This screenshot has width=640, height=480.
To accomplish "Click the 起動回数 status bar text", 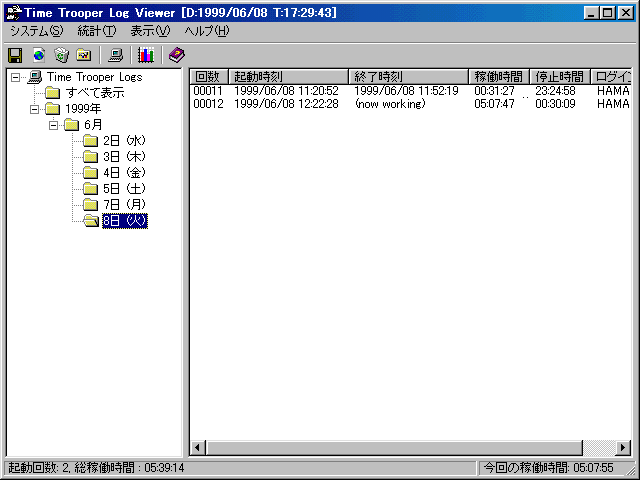I will click(96, 468).
